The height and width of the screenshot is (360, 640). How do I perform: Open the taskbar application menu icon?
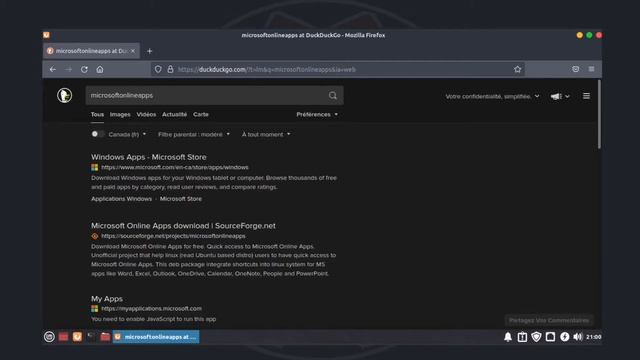pos(49,337)
